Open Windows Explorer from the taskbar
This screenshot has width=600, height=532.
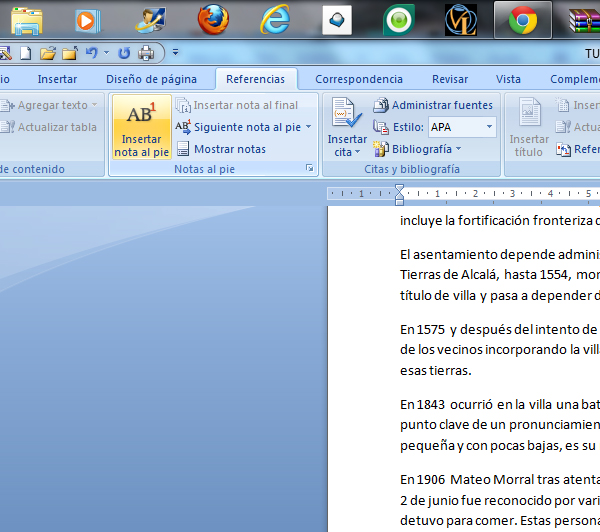pos(26,21)
